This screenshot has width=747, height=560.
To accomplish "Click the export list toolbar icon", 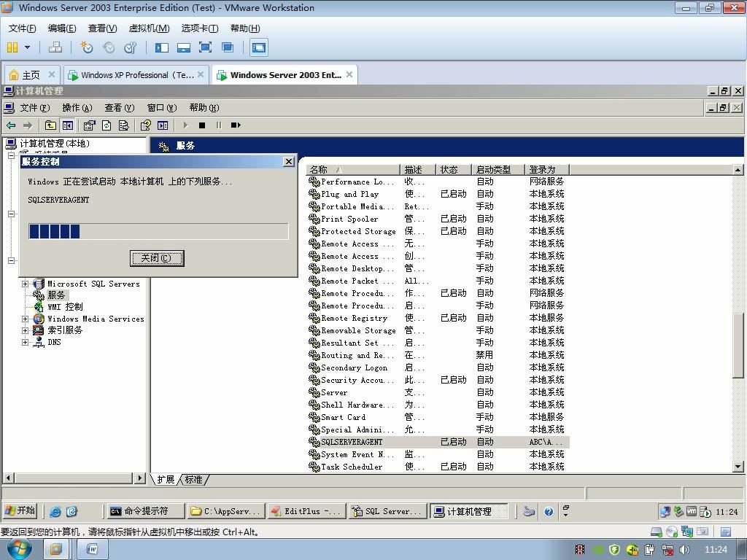I will click(123, 125).
